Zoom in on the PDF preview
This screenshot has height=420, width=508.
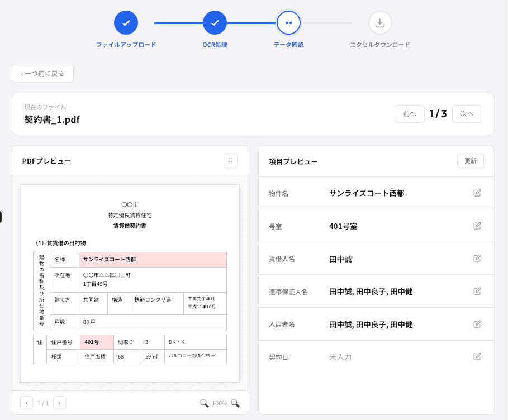pos(235,403)
